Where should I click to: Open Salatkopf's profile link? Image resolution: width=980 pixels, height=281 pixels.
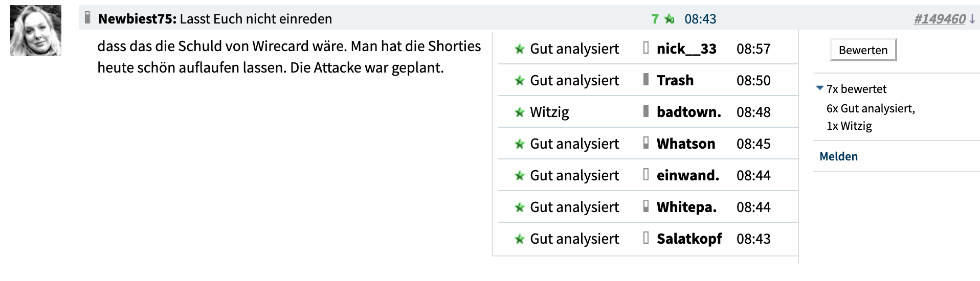(689, 239)
